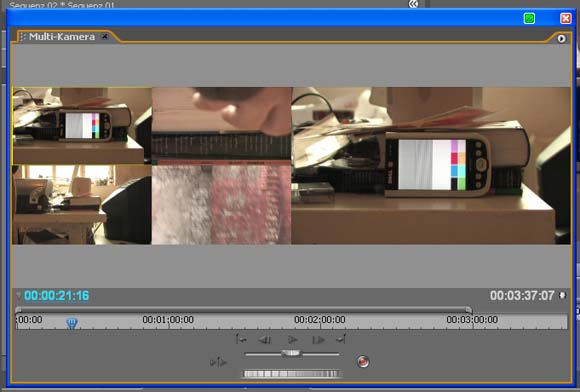Select the Multi-Kamera tab
This screenshot has width=580, height=392.
[62, 37]
